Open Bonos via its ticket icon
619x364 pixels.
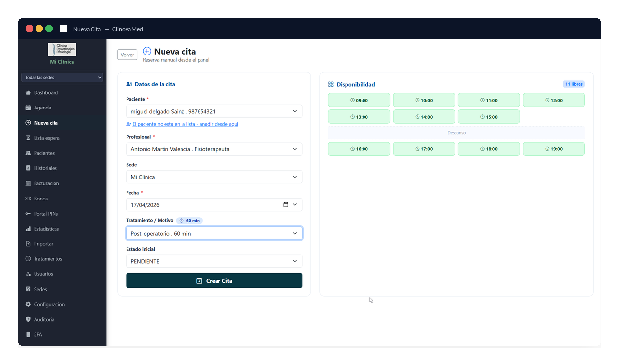point(28,199)
